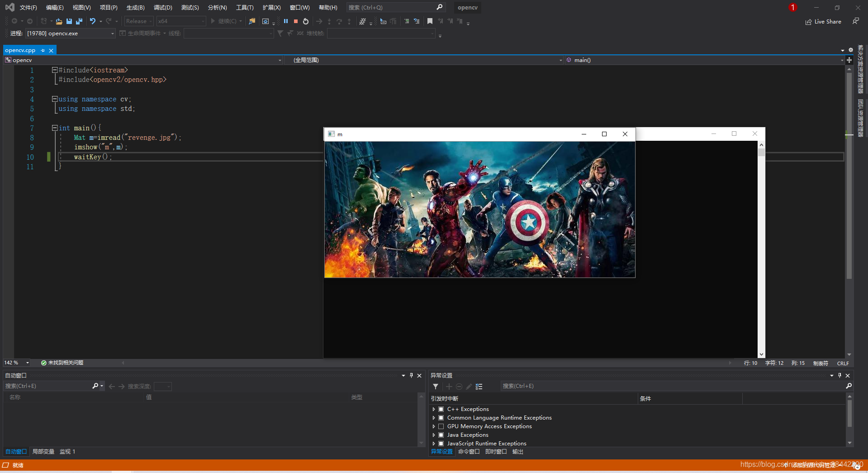Click the filter icon in exception settings
The image size is (868, 473).
tap(436, 386)
